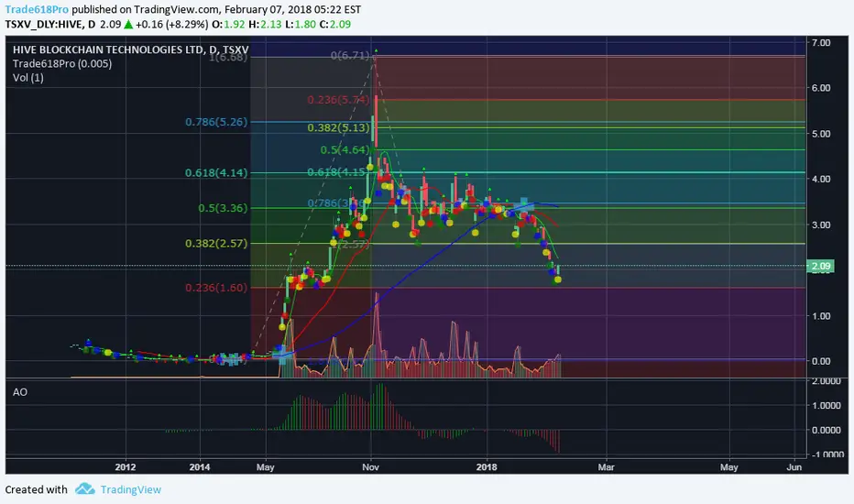Click the HIVE BLOCKCHAIN TECHNOLOGIES LTD chart title
Viewport: 854px width, 504px height.
131,49
